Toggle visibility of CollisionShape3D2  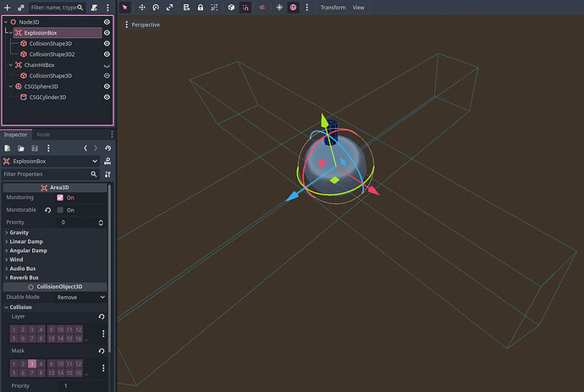[107, 54]
